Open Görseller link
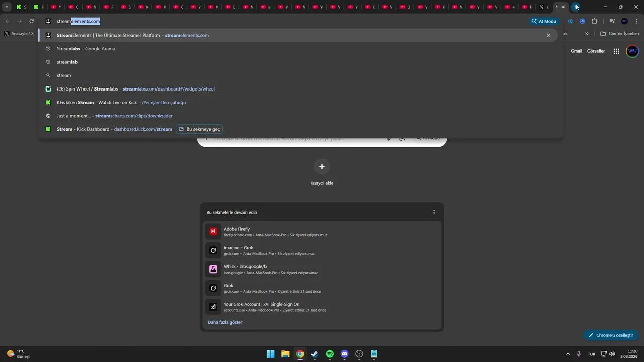The height and width of the screenshot is (362, 644). [596, 51]
